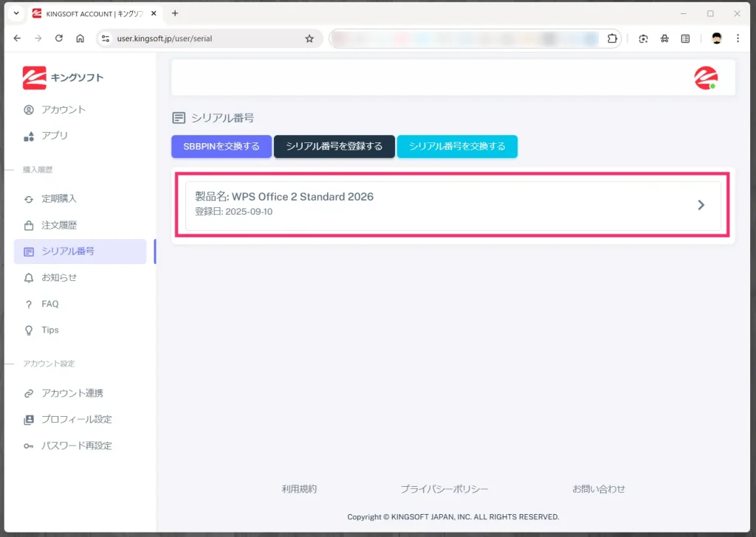Screen dimensions: 756x537
Task: Go to the browser home page
Action: (x=80, y=38)
